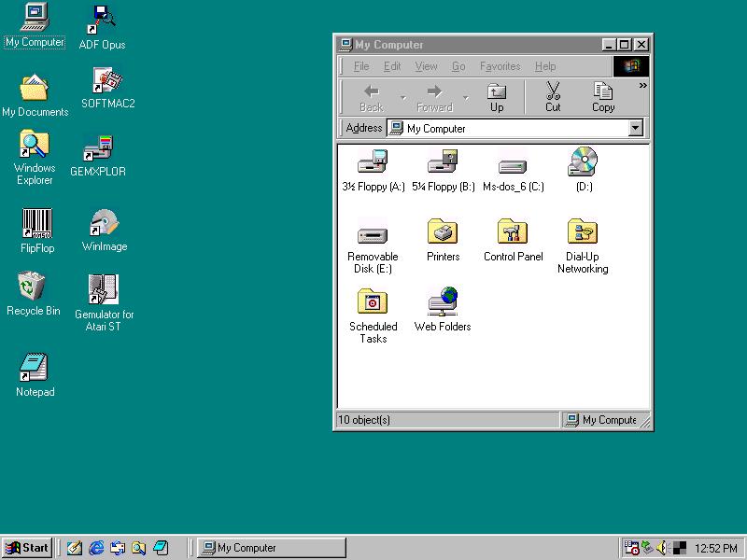747x560 pixels.
Task: Click the Start button
Action: point(27,548)
